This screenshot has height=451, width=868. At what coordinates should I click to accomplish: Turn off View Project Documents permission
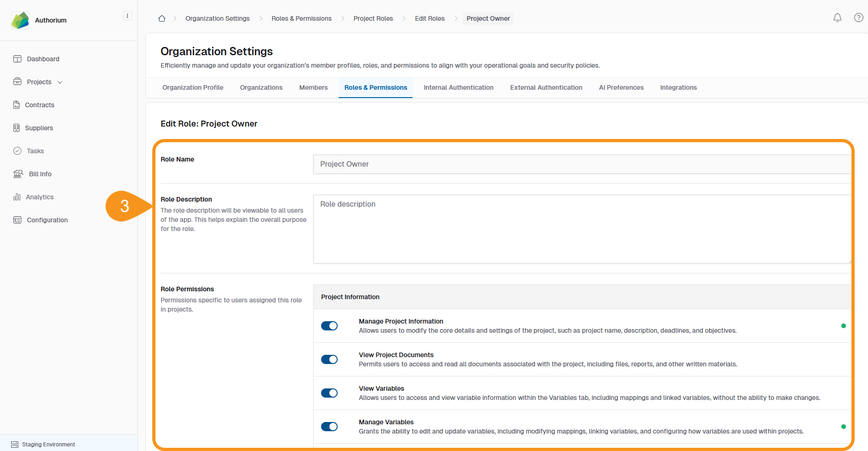pyautogui.click(x=329, y=359)
